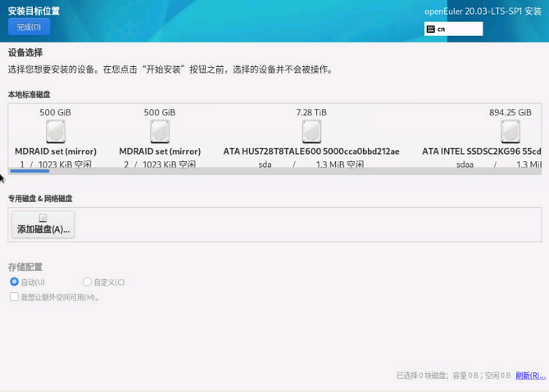Click the small disk icon above 添加磁盘(A)
The width and height of the screenshot is (549, 392).
click(x=43, y=218)
